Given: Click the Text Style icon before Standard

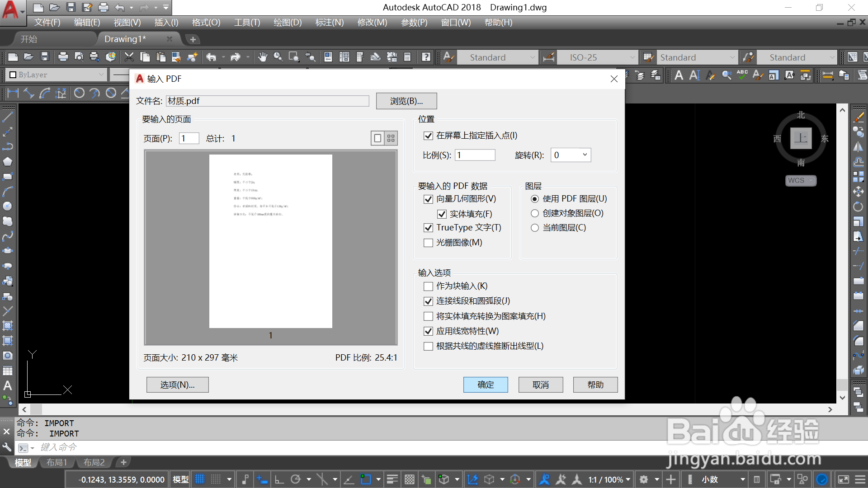Looking at the screenshot, I should [448, 57].
